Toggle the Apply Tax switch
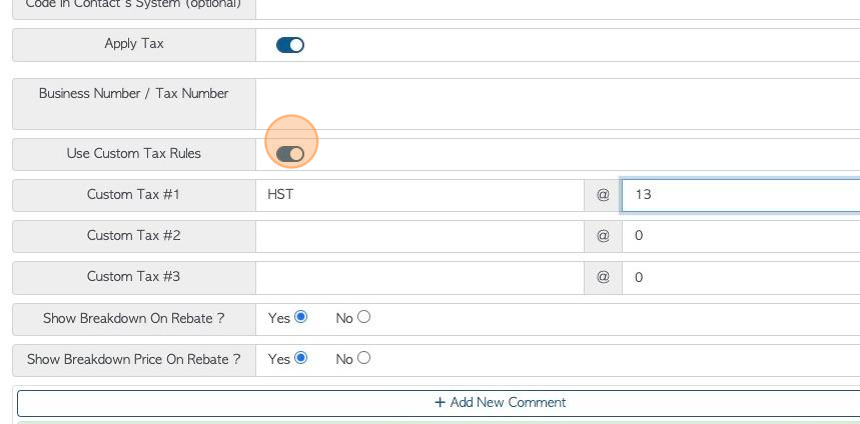860x424 pixels. click(x=290, y=45)
